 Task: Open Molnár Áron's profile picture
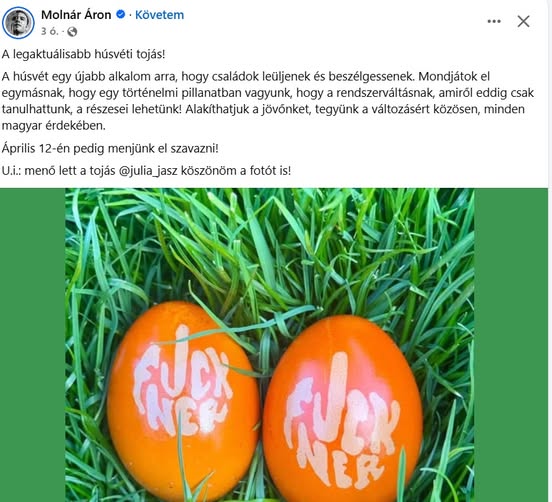18,23
